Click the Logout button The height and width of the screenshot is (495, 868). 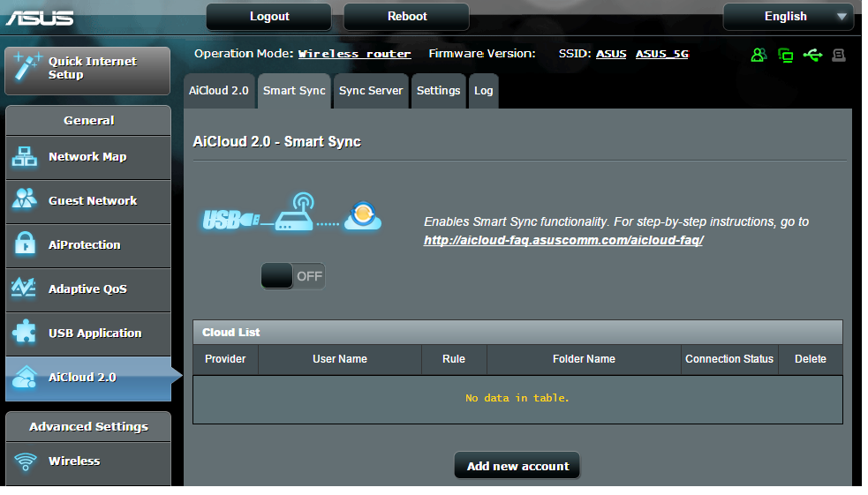[269, 17]
